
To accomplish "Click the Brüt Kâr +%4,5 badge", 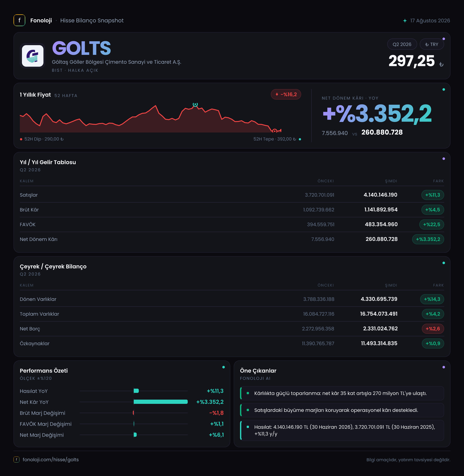I will 433,210.
